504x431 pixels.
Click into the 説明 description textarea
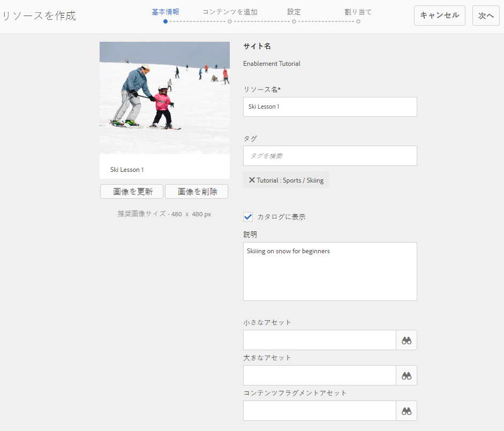[x=330, y=271]
